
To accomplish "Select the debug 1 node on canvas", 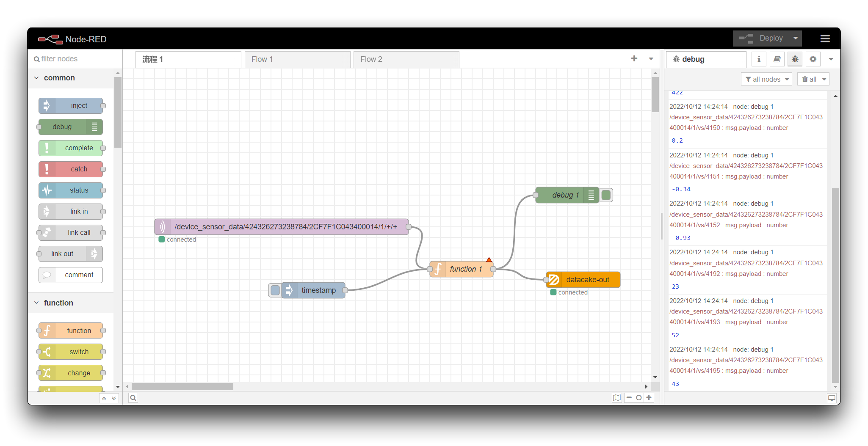I will pos(567,195).
